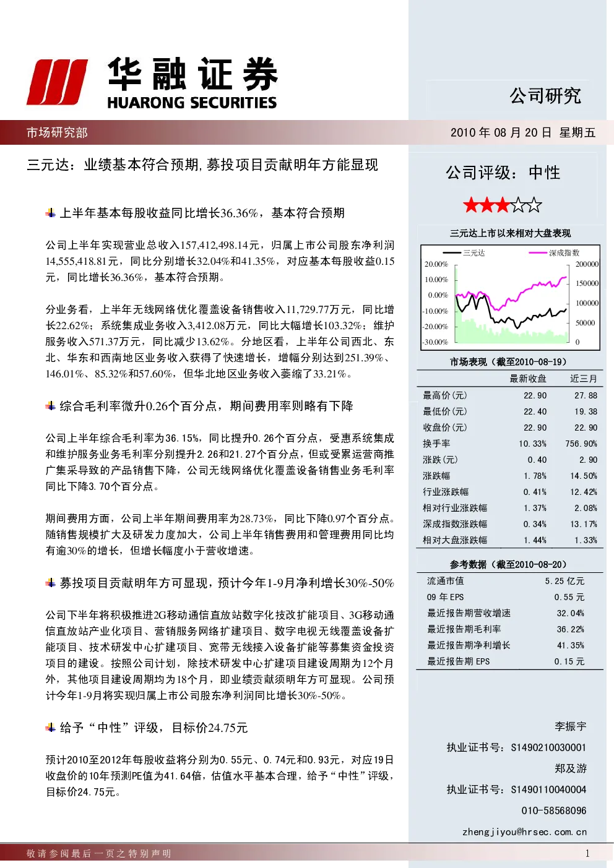614x868 pixels.
Task: Click the 最近报告期营收增速 row label
Action: (x=469, y=613)
